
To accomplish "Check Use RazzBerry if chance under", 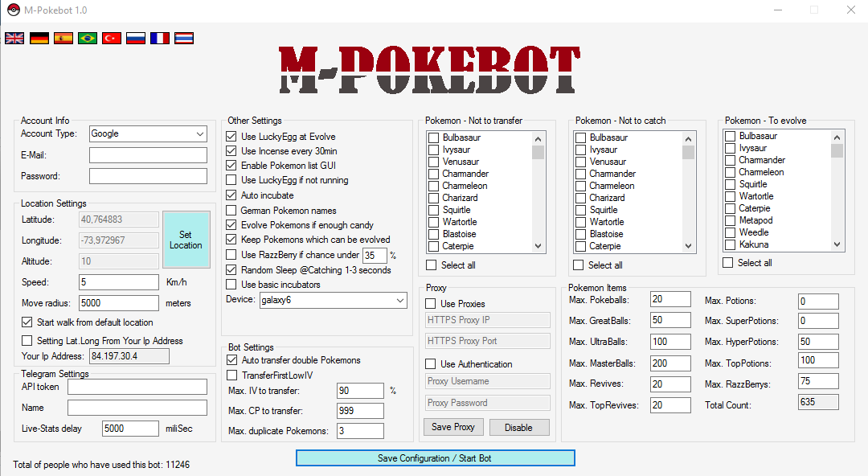I will (x=231, y=255).
